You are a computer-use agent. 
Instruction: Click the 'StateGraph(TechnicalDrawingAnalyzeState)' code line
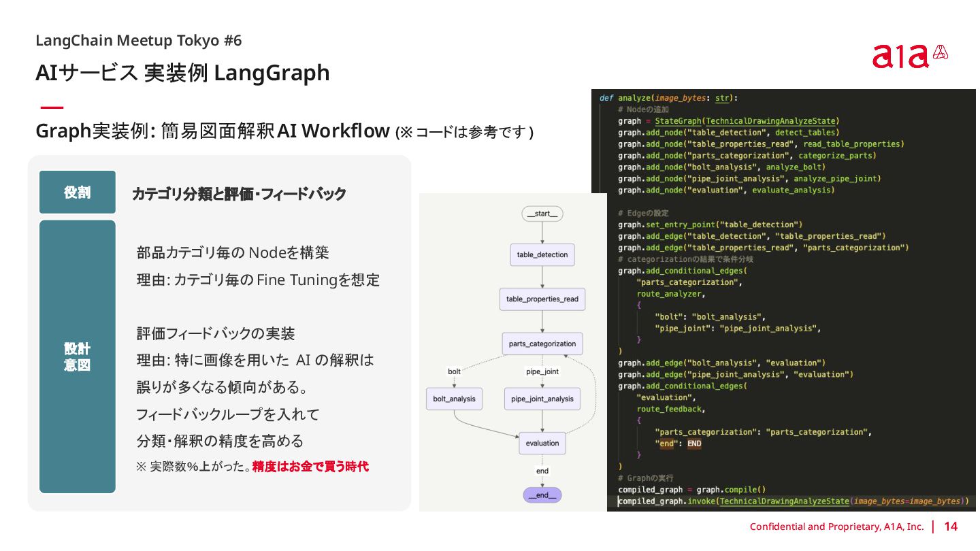(728, 121)
